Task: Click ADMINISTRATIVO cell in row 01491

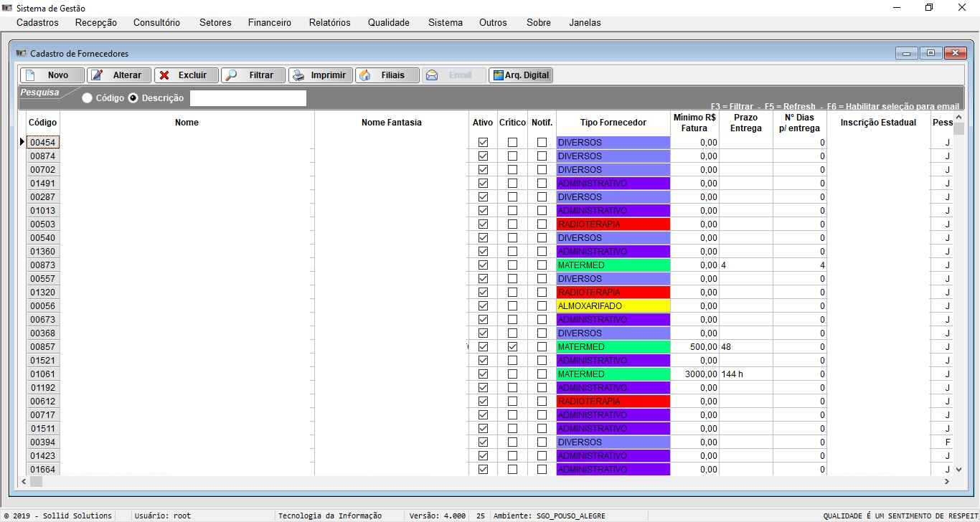Action: (x=613, y=184)
